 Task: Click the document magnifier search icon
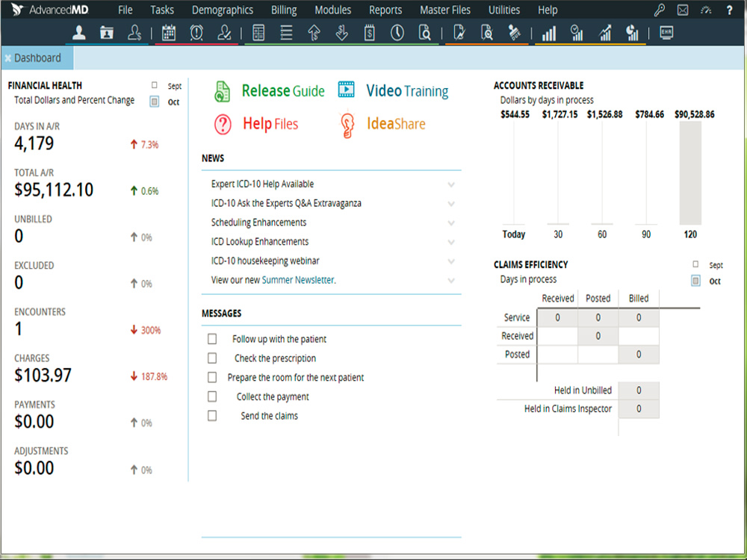424,33
